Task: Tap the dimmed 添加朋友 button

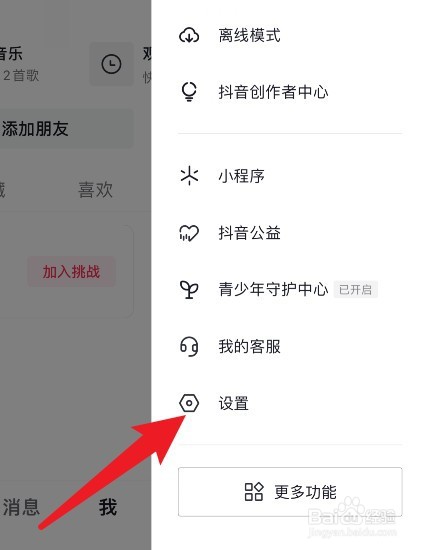Action: click(65, 129)
